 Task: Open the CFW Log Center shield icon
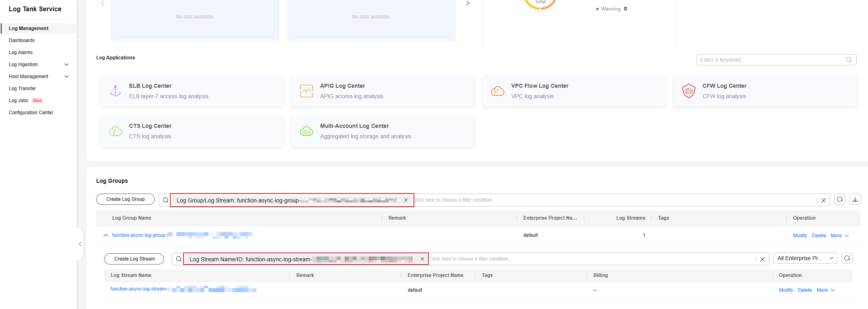pyautogui.click(x=689, y=91)
